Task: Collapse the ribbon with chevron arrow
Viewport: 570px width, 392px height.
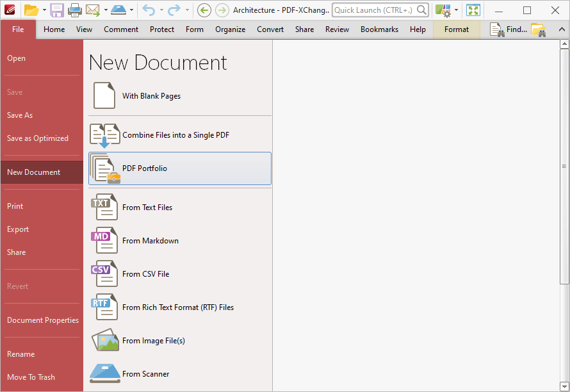Action: click(562, 29)
